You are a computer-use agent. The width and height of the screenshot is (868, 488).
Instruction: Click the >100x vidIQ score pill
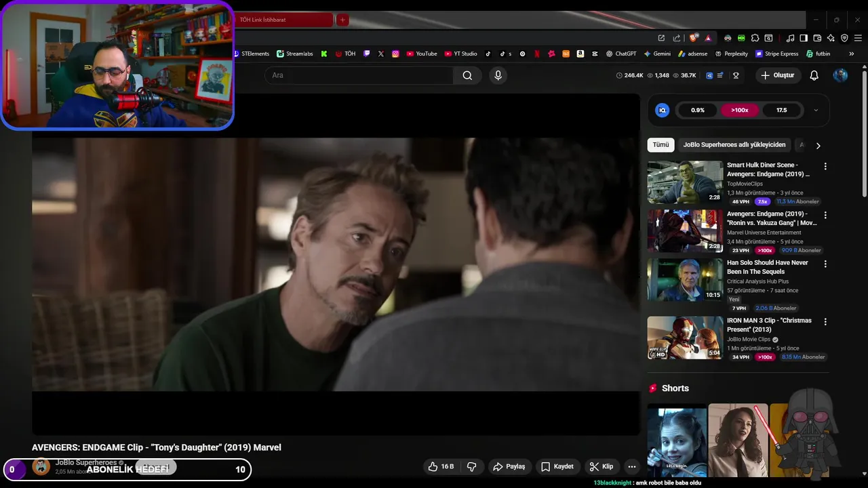point(740,110)
